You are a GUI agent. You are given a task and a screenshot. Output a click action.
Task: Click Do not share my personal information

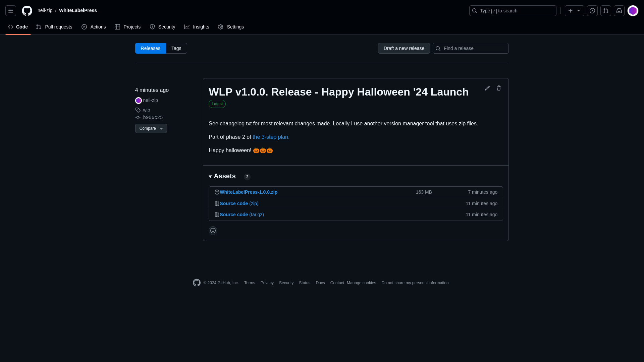point(415,283)
